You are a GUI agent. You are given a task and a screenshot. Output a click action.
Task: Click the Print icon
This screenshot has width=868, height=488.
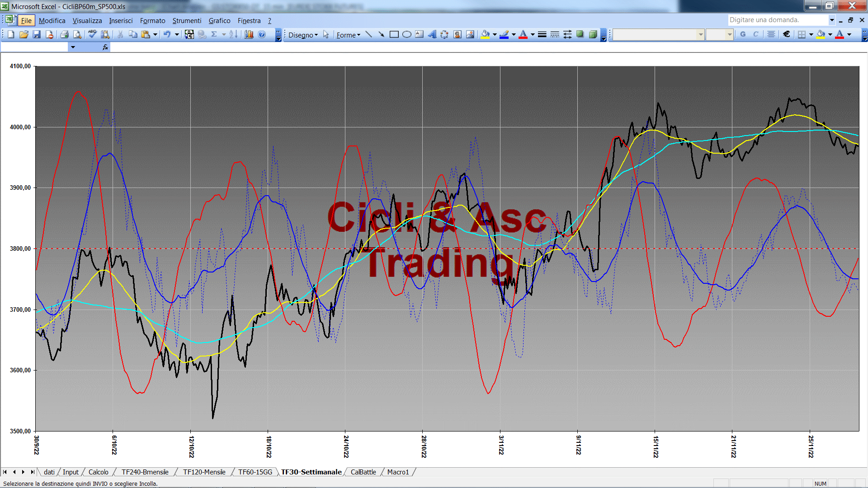click(x=64, y=34)
